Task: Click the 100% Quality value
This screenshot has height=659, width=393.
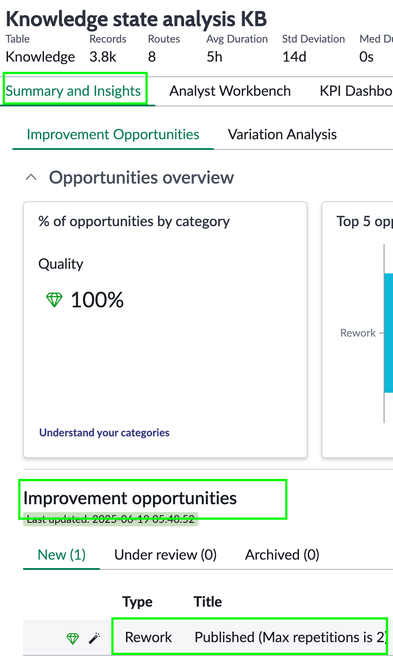Action: pyautogui.click(x=97, y=300)
